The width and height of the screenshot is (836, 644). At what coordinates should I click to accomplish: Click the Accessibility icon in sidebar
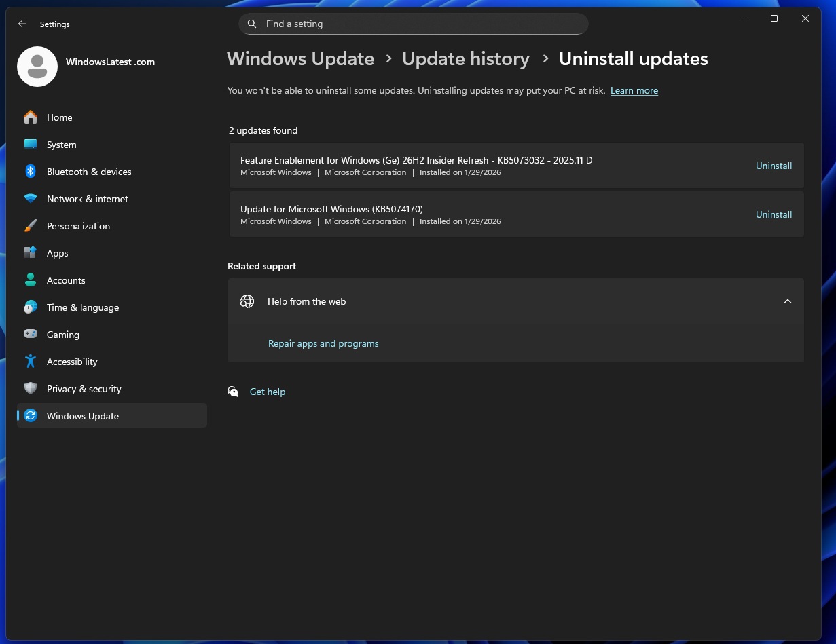click(x=30, y=362)
